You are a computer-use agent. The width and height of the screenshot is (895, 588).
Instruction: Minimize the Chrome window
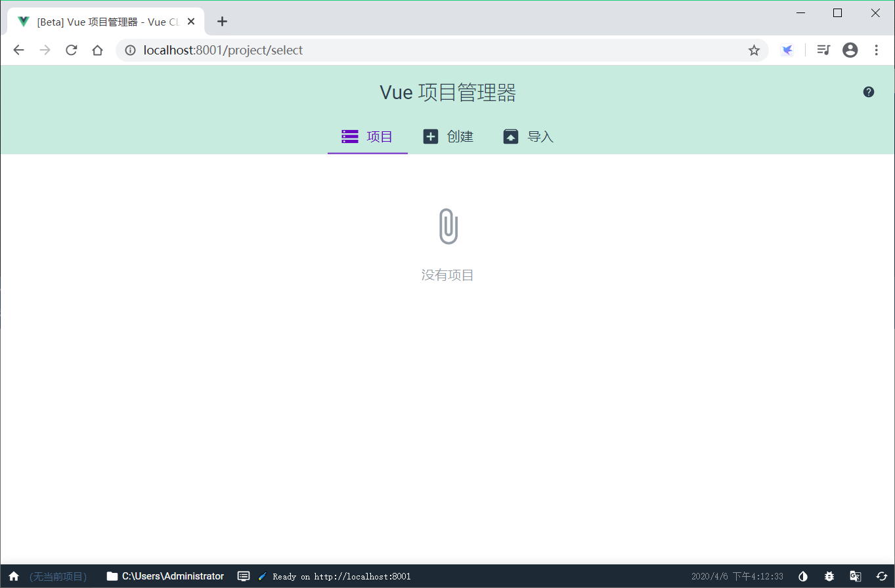[800, 13]
